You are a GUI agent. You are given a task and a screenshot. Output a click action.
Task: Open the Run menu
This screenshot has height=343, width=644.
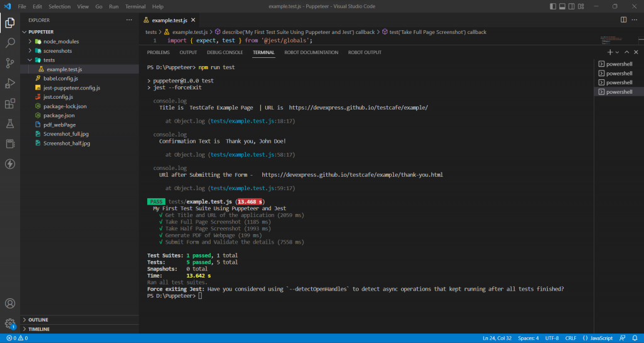[114, 6]
